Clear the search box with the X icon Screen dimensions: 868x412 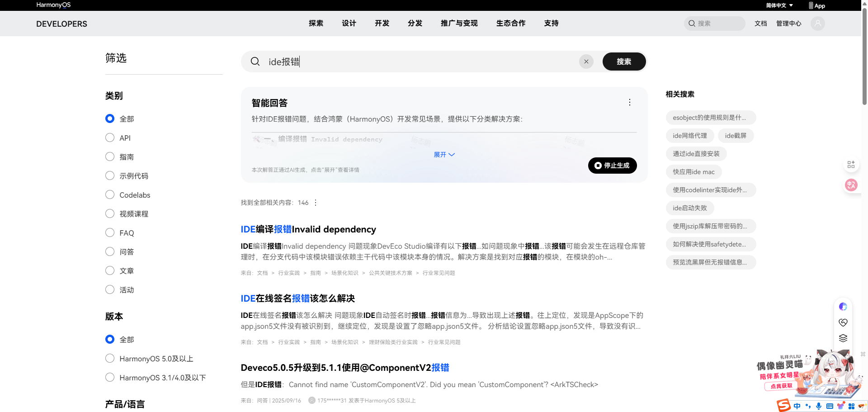[x=586, y=62]
